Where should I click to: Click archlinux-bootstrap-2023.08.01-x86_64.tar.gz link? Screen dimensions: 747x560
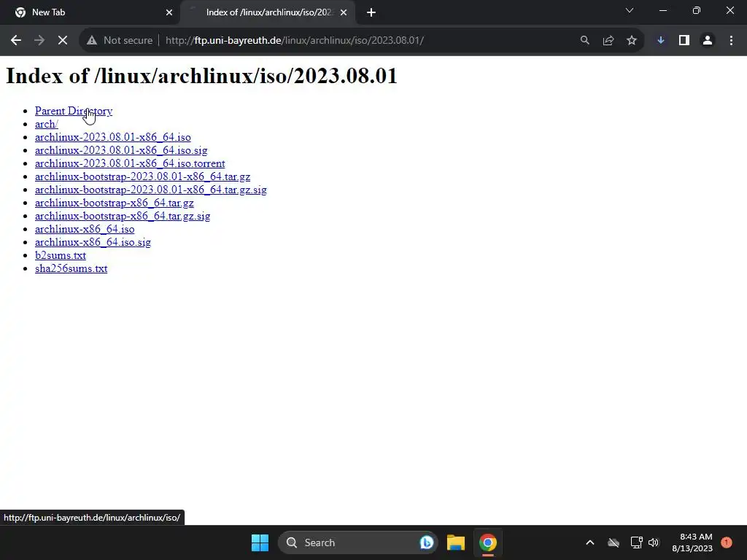click(x=142, y=176)
